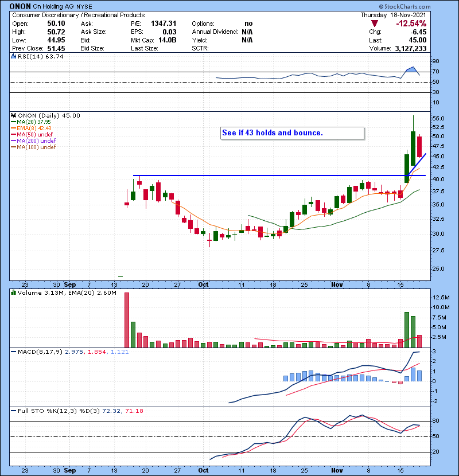This screenshot has width=459, height=476.
Task: Click the stochastic %D value 71.18
Action: click(x=134, y=411)
